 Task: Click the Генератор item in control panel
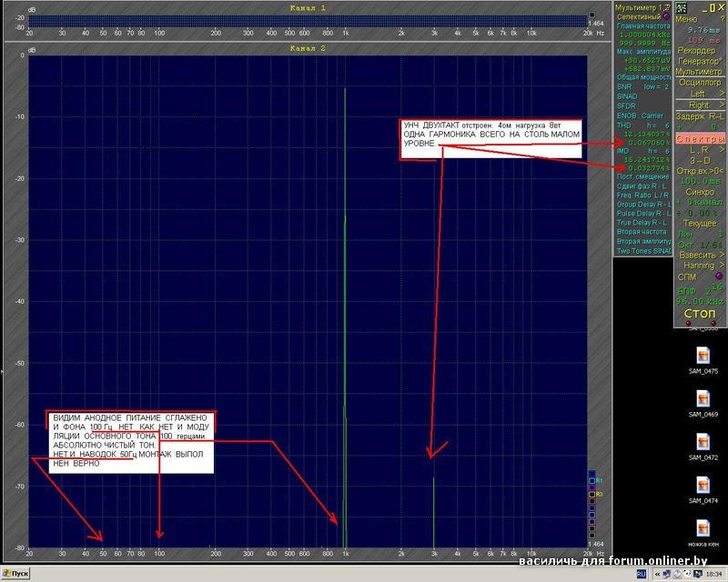tap(699, 60)
